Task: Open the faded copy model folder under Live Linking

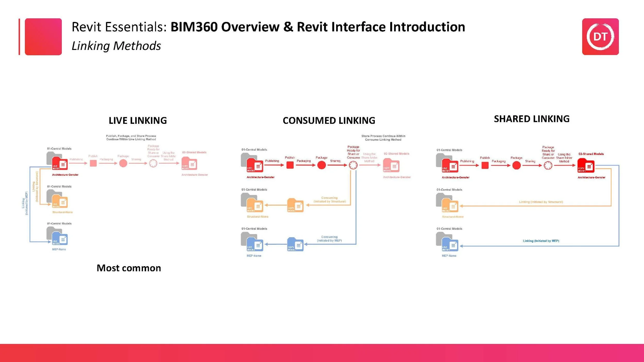Action: point(189,163)
